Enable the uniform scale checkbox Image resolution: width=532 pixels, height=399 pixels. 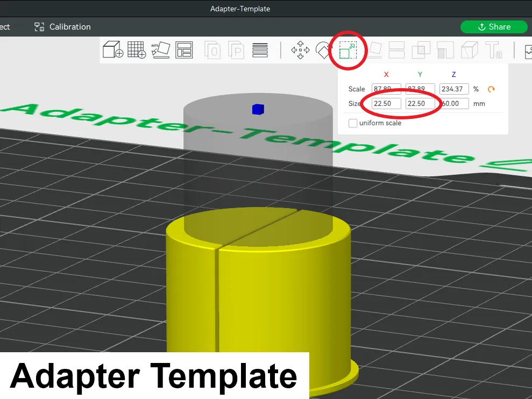353,123
